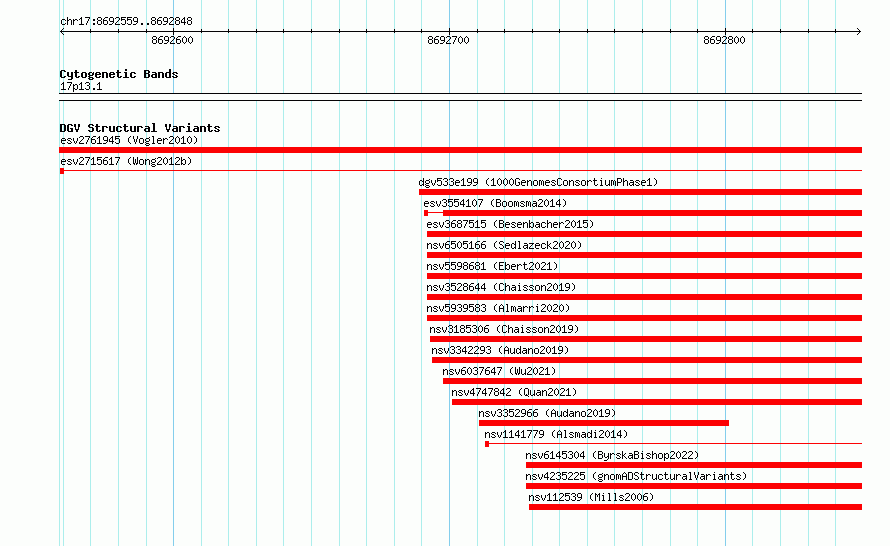
Task: Select nsv3528644 (Chaisson2019) label
Action: pyautogui.click(x=501, y=287)
